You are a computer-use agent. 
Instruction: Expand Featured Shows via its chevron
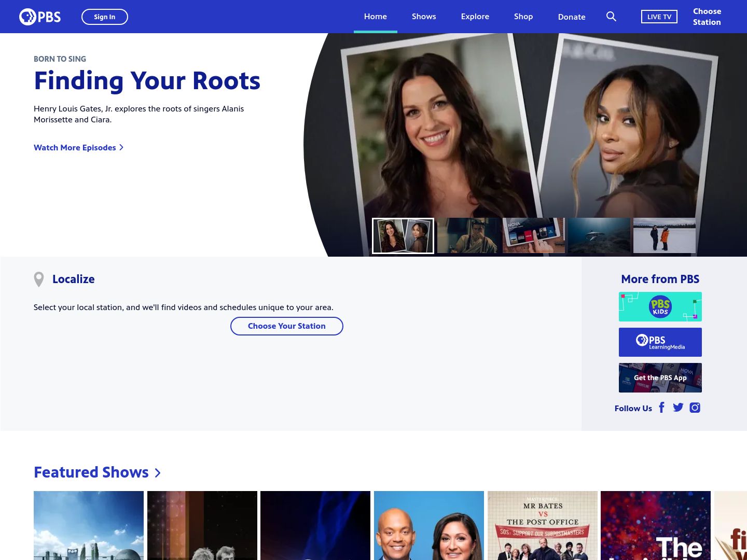[158, 473]
